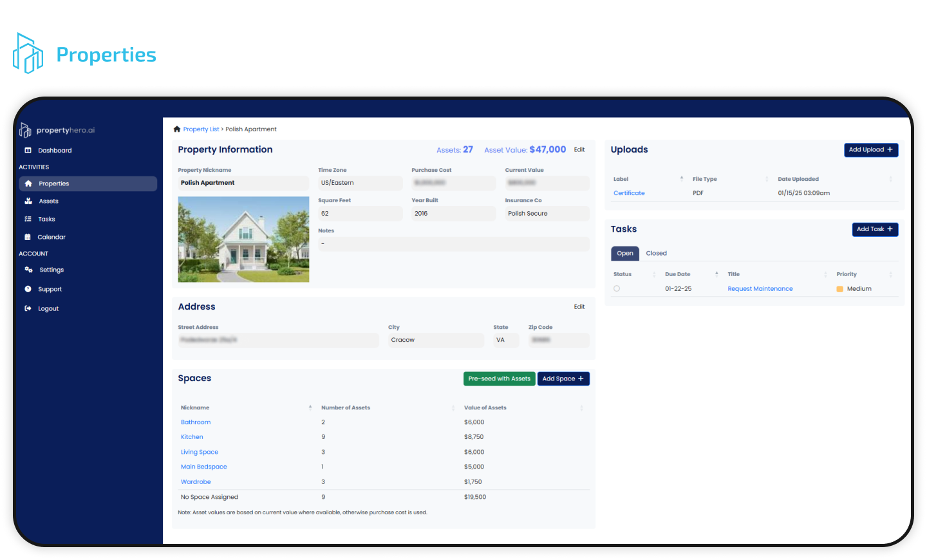The height and width of the screenshot is (560, 927).
Task: Click the Support icon in sidebar
Action: pos(28,290)
